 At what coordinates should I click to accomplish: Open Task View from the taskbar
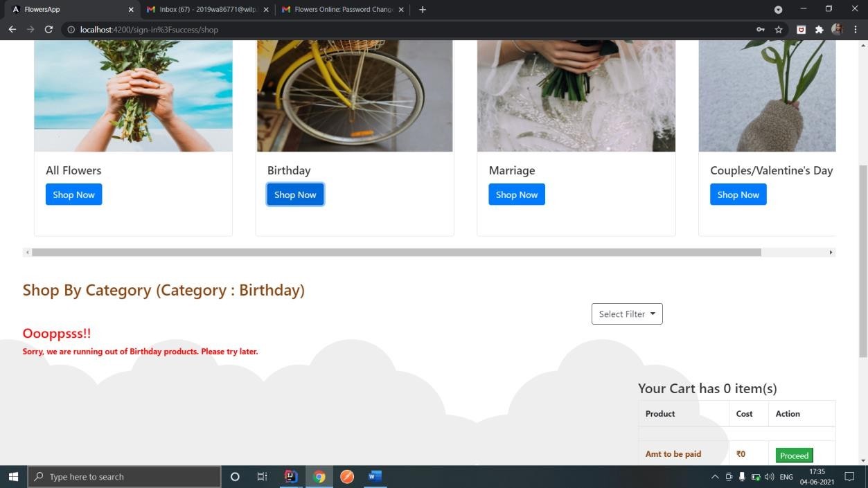click(261, 476)
